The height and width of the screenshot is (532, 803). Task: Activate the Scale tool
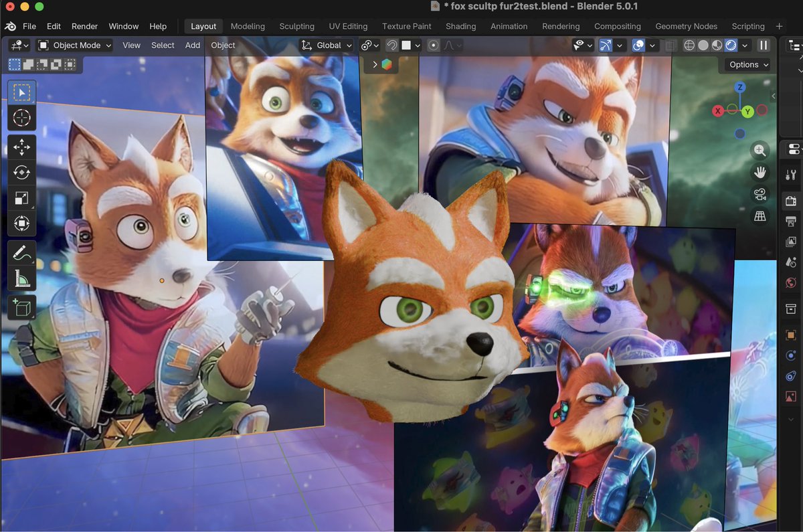tap(22, 198)
